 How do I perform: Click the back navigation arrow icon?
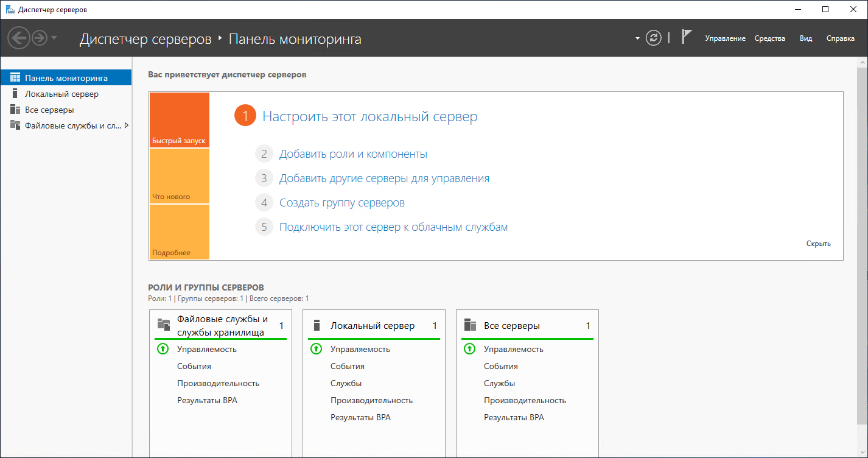[x=19, y=38]
